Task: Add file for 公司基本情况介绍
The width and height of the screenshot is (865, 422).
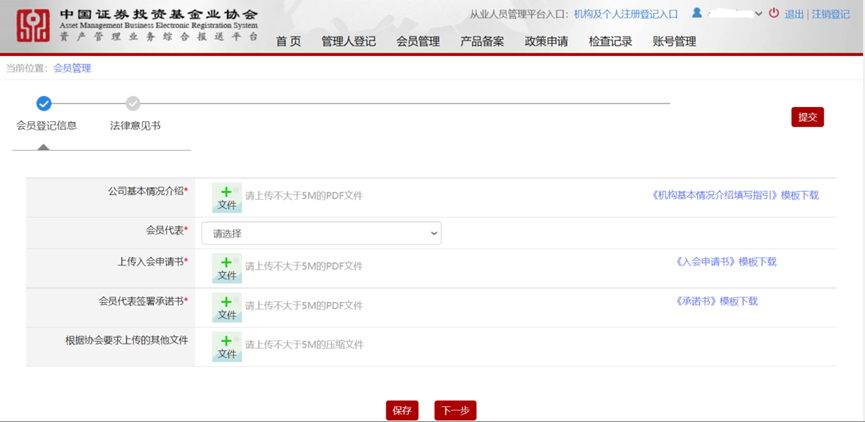Action: 227,197
